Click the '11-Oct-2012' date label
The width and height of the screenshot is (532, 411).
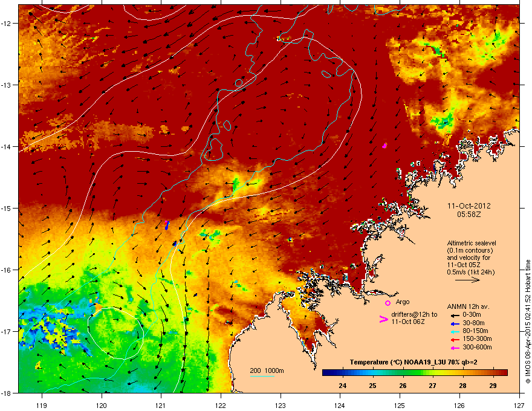coord(469,206)
